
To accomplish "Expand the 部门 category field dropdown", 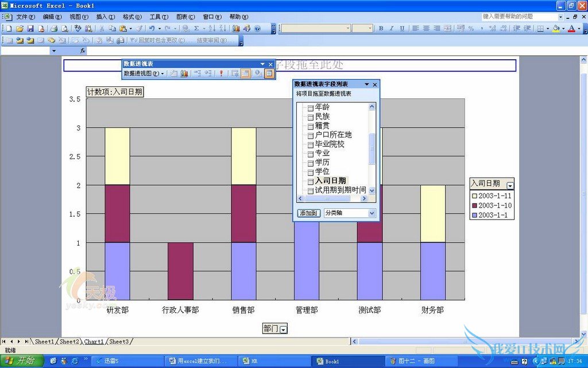I will tap(284, 329).
